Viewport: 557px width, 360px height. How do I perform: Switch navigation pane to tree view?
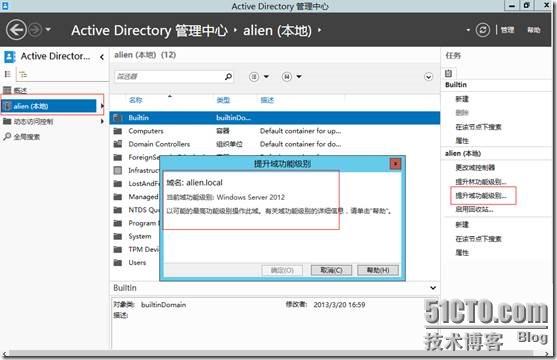(23, 74)
